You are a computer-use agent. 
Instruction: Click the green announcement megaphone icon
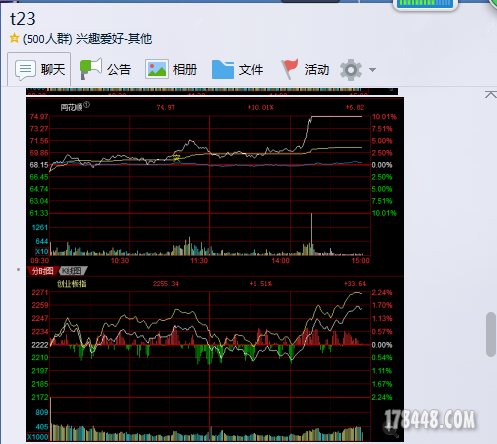tap(90, 69)
